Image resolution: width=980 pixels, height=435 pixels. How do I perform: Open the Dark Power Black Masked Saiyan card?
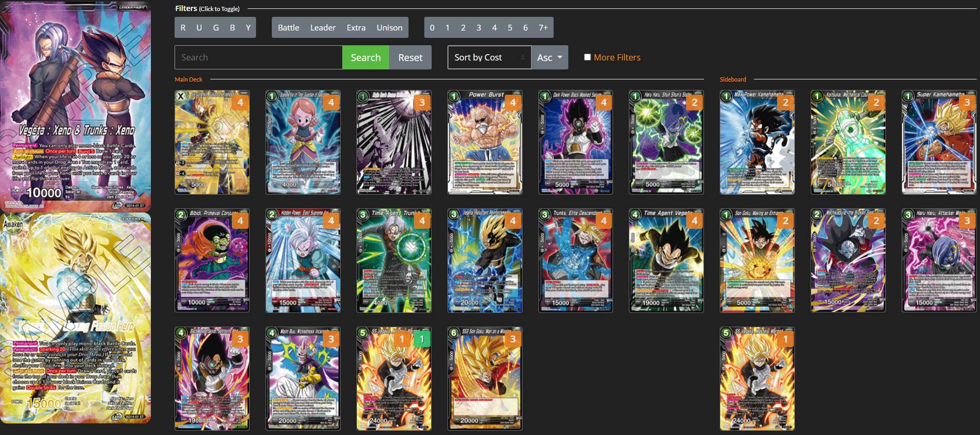(576, 142)
